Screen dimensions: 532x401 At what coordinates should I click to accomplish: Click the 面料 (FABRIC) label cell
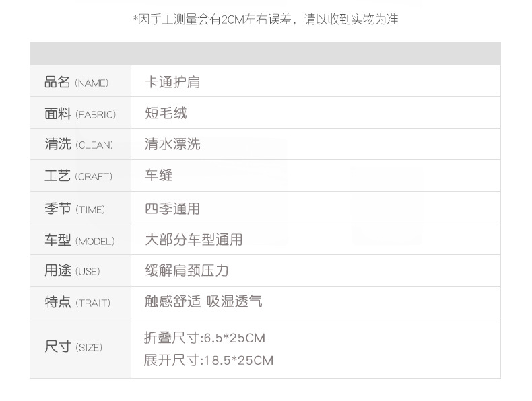click(80, 112)
